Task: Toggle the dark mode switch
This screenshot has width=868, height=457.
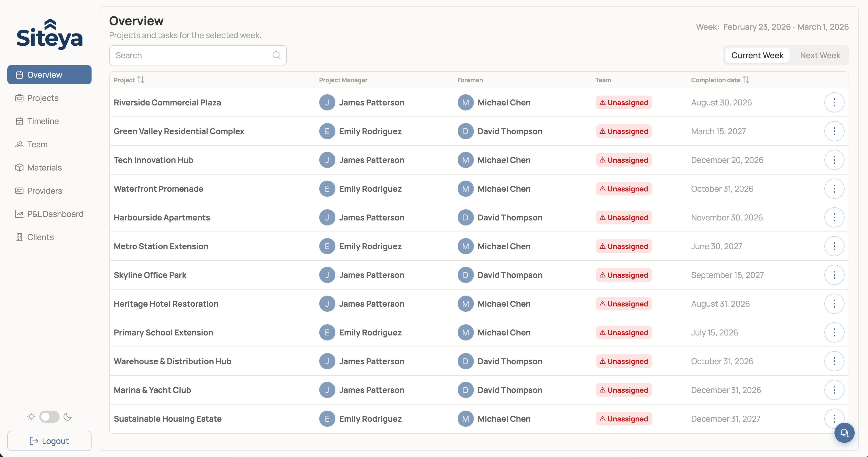Action: pyautogui.click(x=49, y=417)
